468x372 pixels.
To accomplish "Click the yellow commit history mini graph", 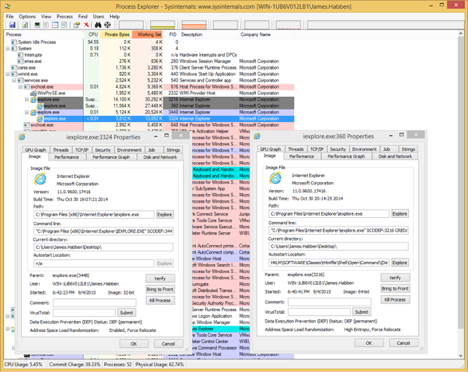I will pyautogui.click(x=162, y=25).
